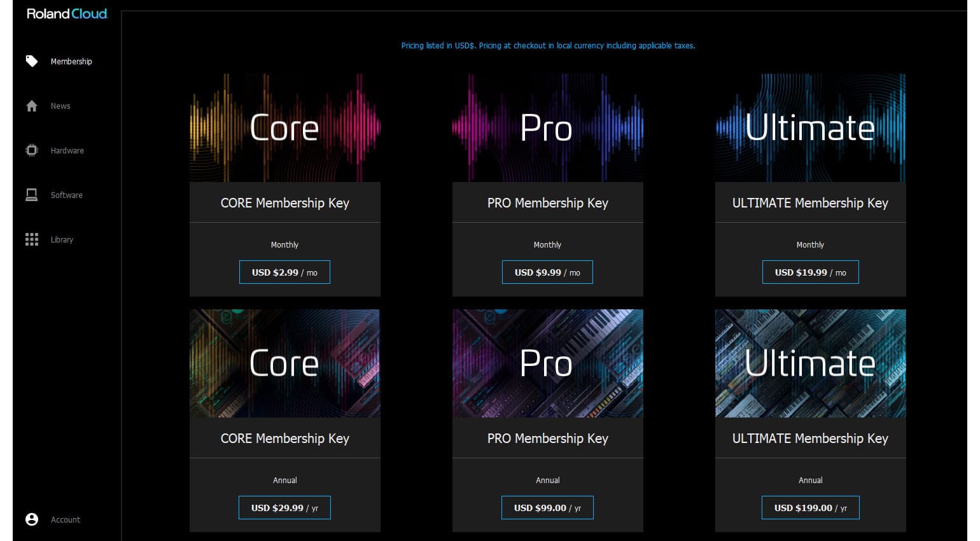Select the Ultimate monthly waveform banner
The width and height of the screenshot is (980, 541).
[811, 128]
